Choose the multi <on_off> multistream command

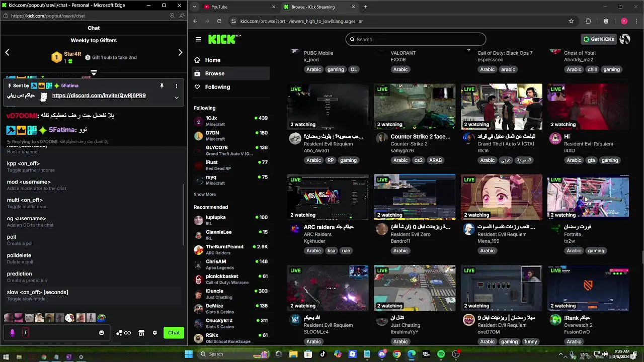click(93, 203)
